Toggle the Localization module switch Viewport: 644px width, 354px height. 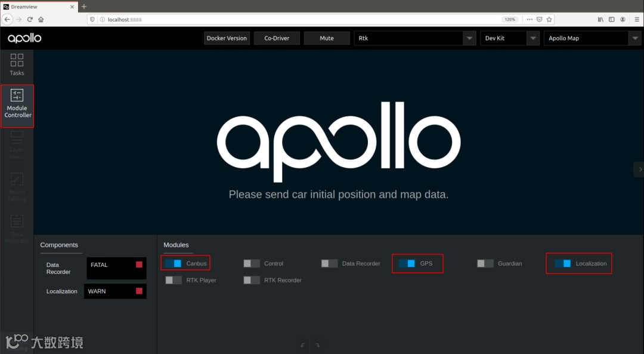(x=563, y=263)
